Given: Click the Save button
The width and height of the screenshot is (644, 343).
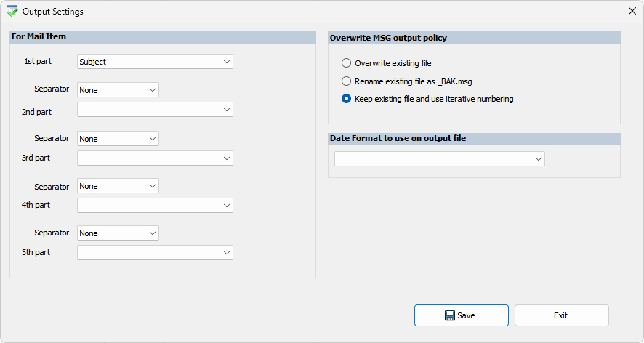Looking at the screenshot, I should tap(462, 315).
